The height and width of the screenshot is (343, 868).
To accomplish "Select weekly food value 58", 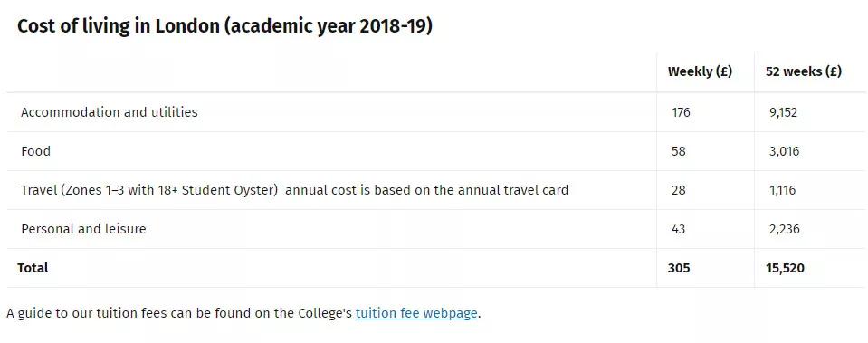I will click(x=678, y=151).
